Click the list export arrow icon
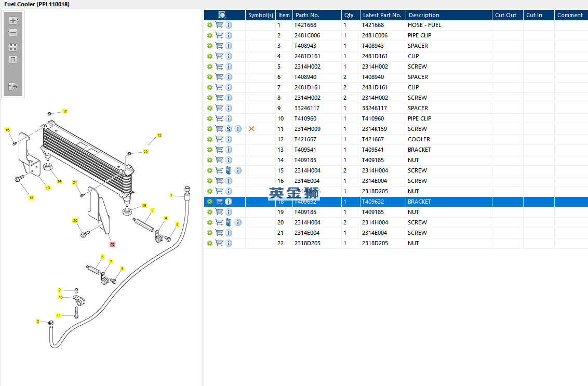Image resolution: width=588 pixels, height=386 pixels. pyautogui.click(x=13, y=87)
